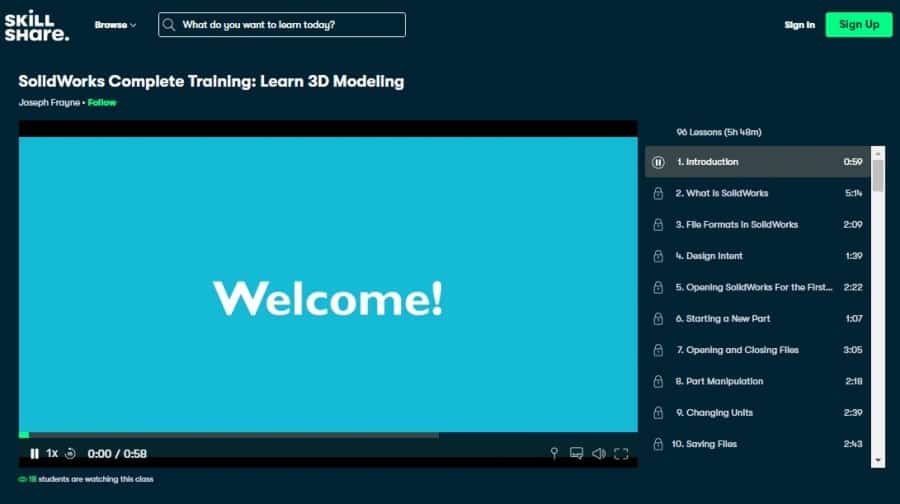The width and height of the screenshot is (900, 504).
Task: Click the rewind 15 seconds icon
Action: pos(70,453)
